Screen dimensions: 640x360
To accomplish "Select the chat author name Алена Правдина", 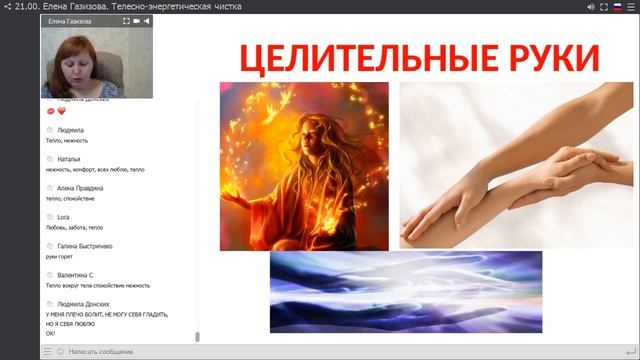I will click(80, 188).
